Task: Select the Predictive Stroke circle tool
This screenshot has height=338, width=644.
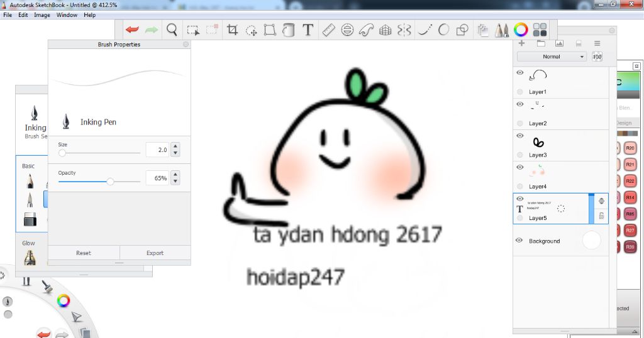Action: (x=443, y=30)
